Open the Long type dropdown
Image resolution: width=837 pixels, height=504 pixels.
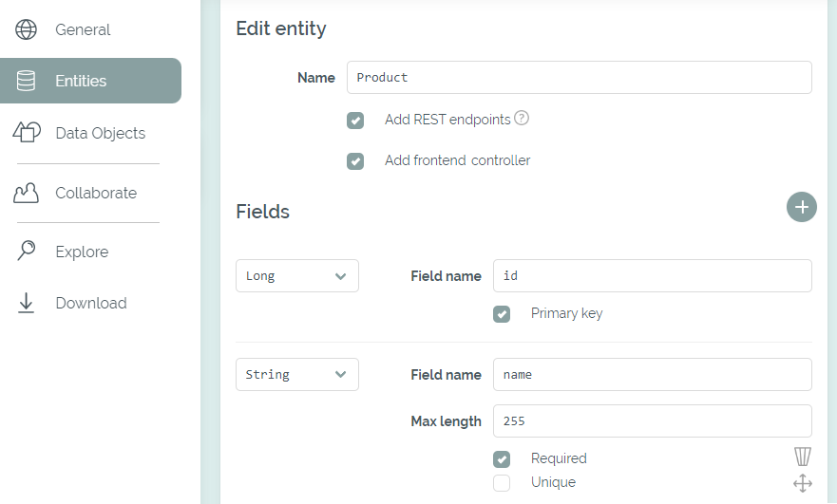[x=297, y=276]
